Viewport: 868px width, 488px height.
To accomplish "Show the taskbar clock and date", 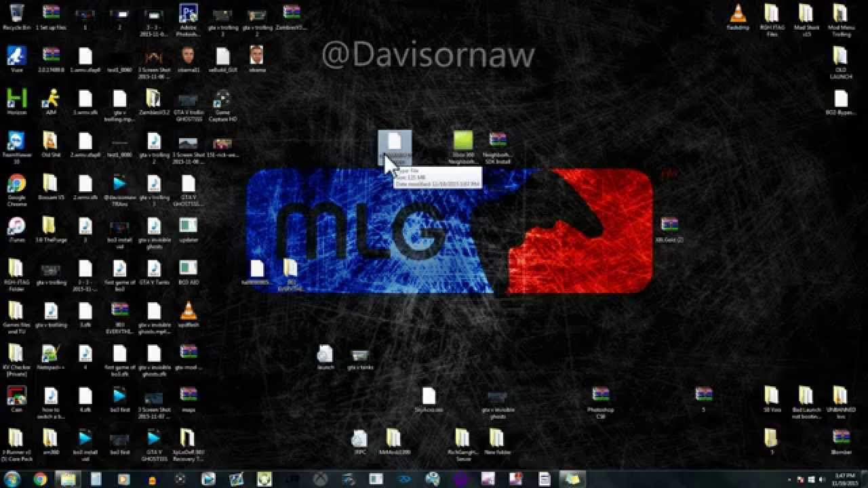I will pyautogui.click(x=844, y=479).
